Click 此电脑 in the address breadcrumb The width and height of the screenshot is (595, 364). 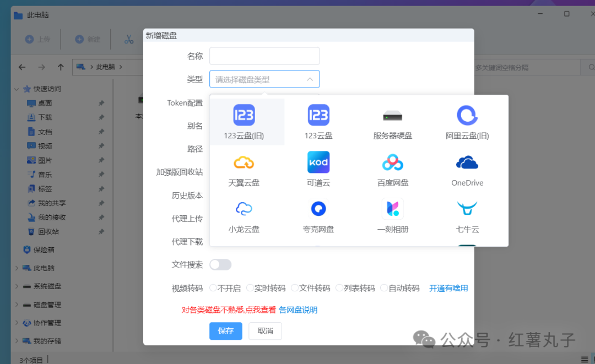(105, 67)
